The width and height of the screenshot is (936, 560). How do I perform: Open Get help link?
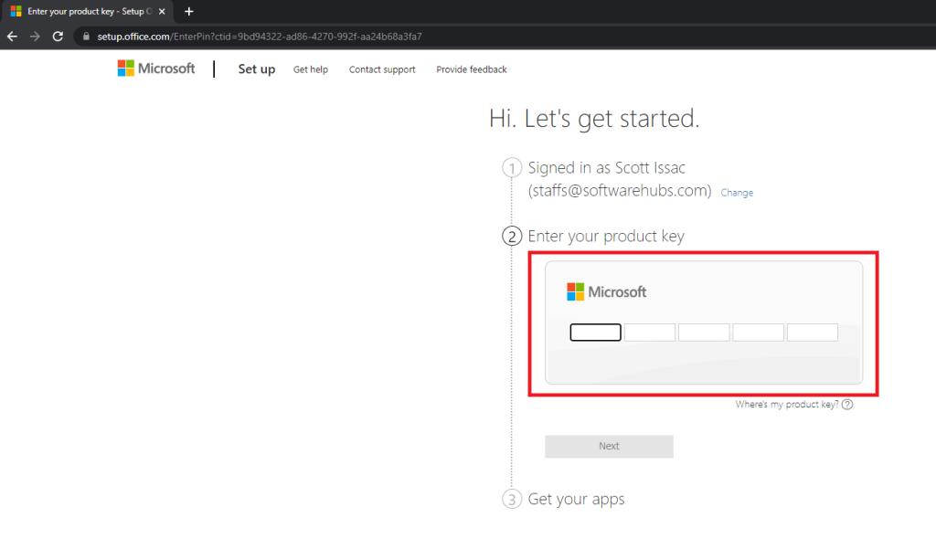311,69
